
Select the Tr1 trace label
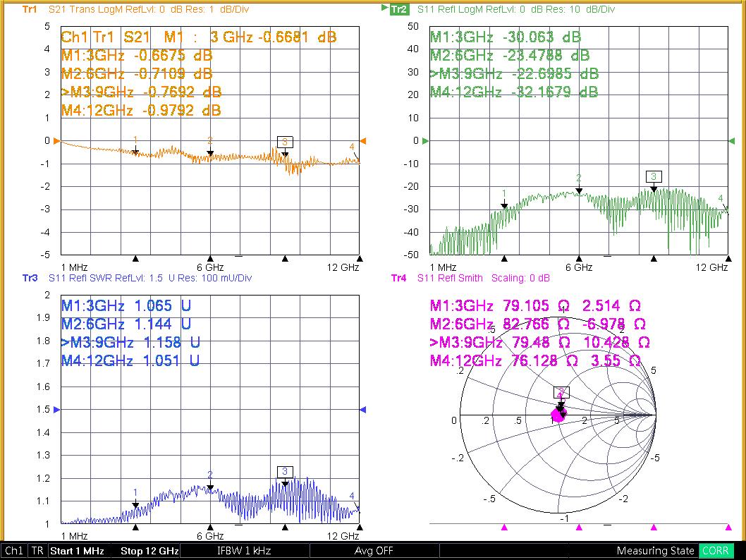30,9
